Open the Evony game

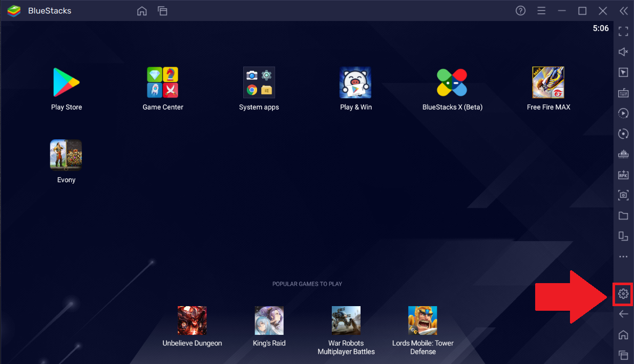tap(66, 155)
